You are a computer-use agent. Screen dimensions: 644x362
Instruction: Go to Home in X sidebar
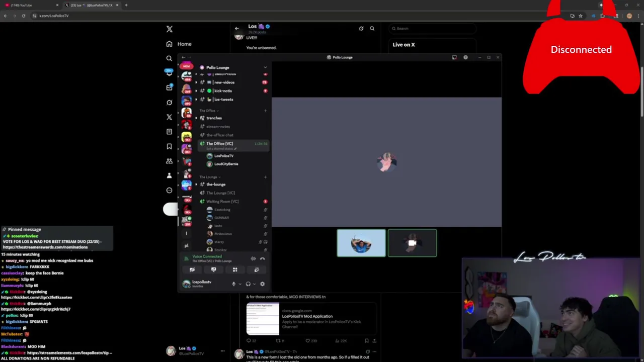tap(179, 44)
